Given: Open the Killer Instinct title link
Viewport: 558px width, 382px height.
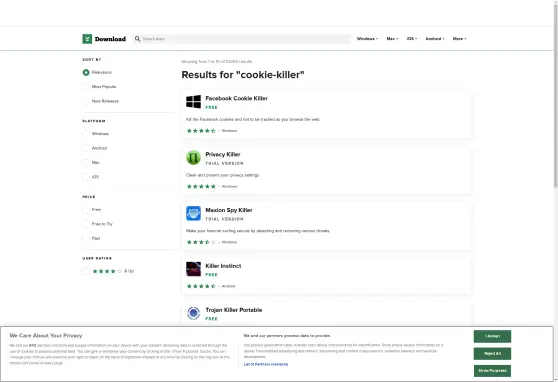Looking at the screenshot, I should (223, 266).
